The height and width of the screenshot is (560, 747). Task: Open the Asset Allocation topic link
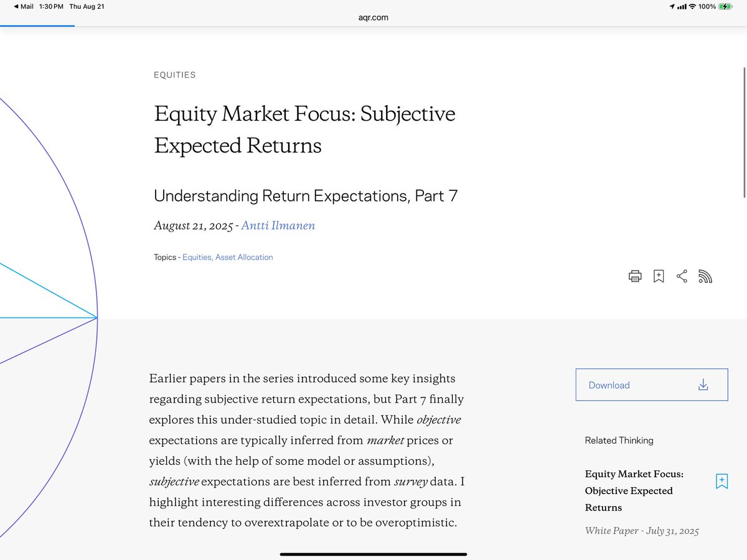coord(245,257)
